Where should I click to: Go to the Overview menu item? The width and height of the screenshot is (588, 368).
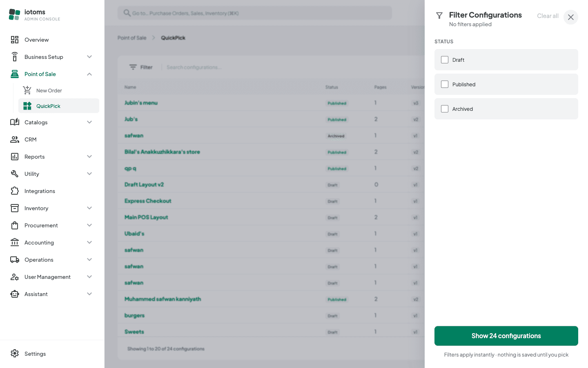(x=52, y=40)
